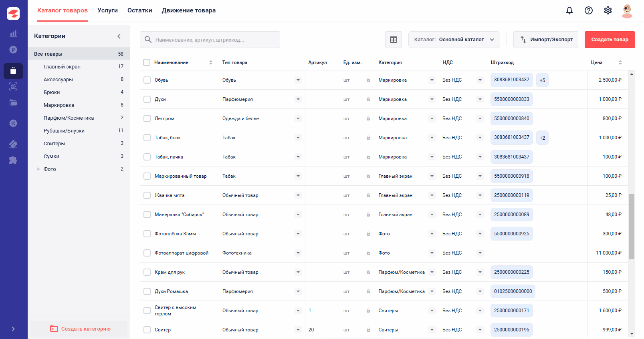Viewport: 644px width, 339px height.
Task: Check the Духи Ромашка row checkbox
Action: 147,291
